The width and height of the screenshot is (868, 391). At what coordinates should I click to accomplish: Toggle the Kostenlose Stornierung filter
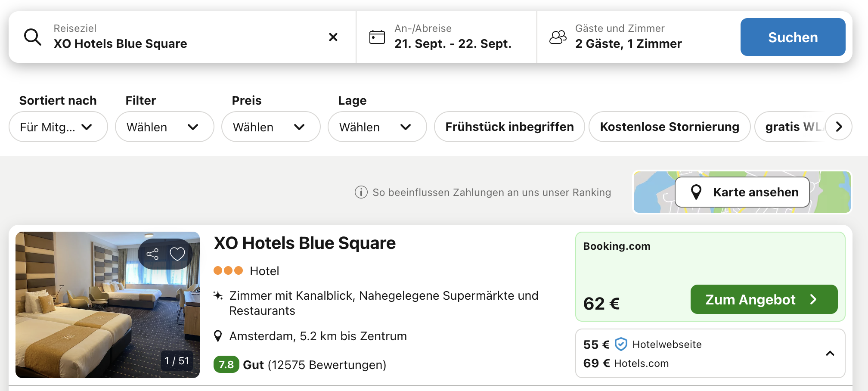pos(670,127)
